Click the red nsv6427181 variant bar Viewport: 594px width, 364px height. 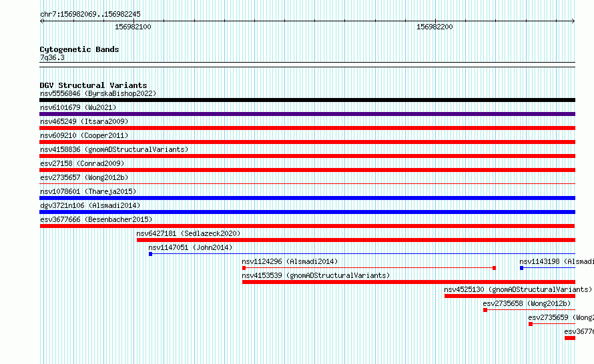pos(356,240)
